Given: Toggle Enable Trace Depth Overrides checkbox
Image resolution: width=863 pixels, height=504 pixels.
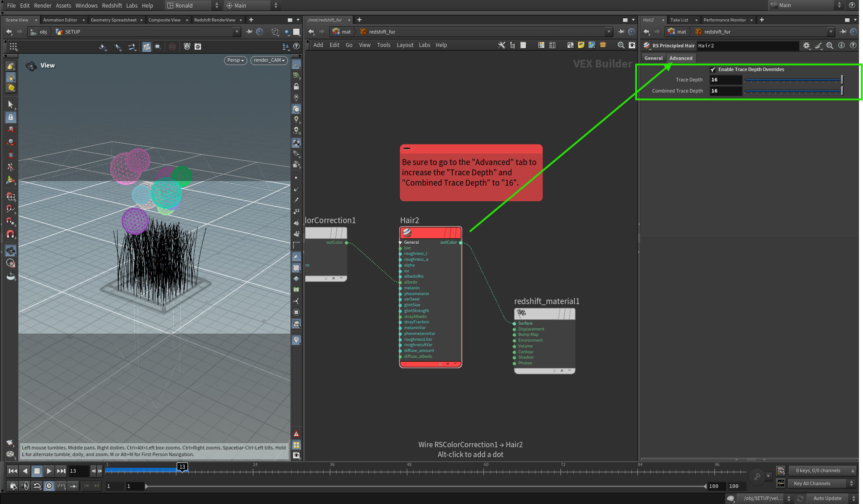Looking at the screenshot, I should point(713,70).
